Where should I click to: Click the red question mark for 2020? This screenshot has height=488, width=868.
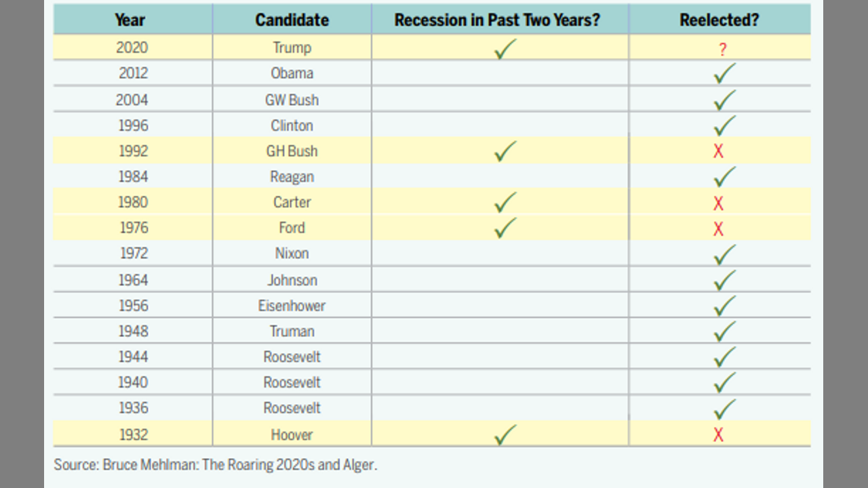pos(722,49)
